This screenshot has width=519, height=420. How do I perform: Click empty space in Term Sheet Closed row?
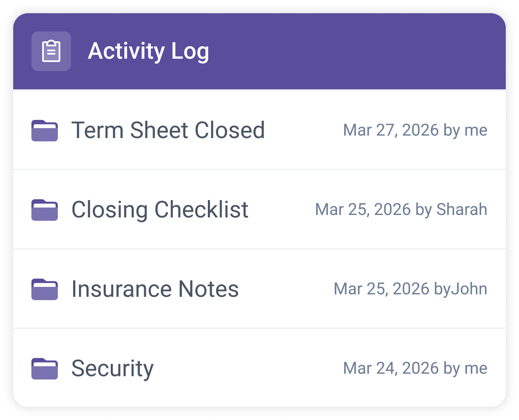(x=304, y=130)
